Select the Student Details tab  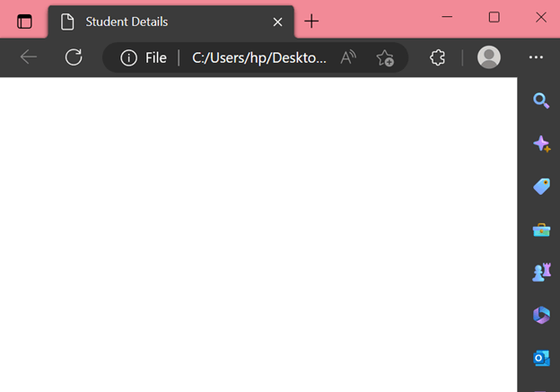pos(153,22)
